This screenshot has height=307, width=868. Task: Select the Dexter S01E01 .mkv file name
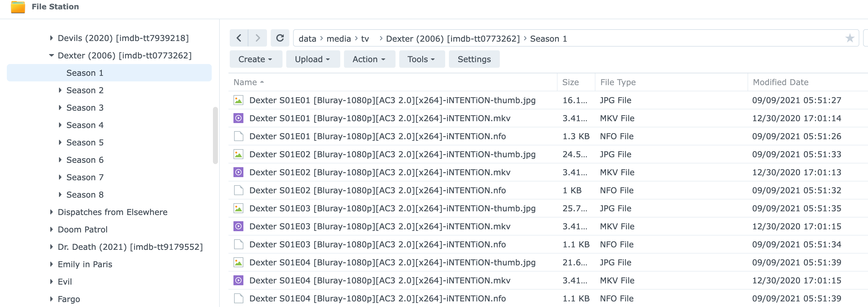[x=380, y=118]
